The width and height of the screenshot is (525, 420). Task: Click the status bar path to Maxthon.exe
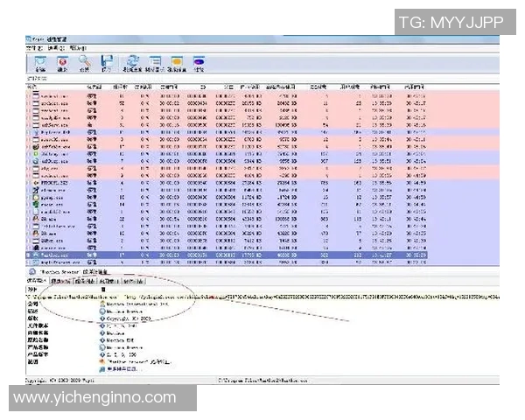pyautogui.click(x=262, y=381)
